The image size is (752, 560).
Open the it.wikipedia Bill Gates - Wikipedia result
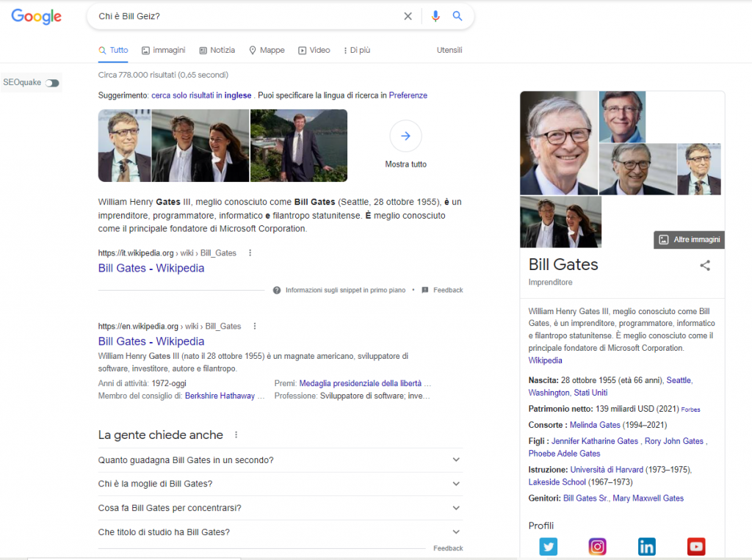point(151,268)
